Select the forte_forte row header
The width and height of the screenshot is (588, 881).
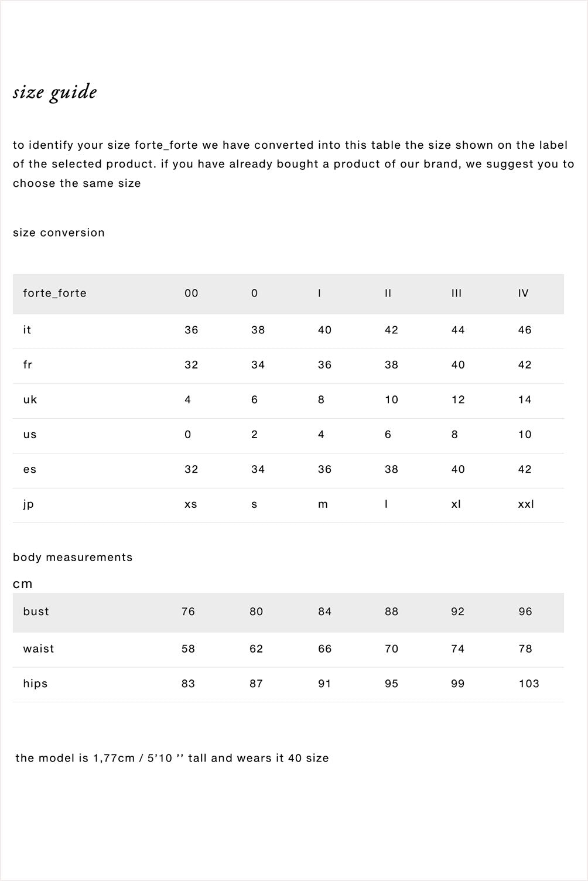[x=54, y=293]
